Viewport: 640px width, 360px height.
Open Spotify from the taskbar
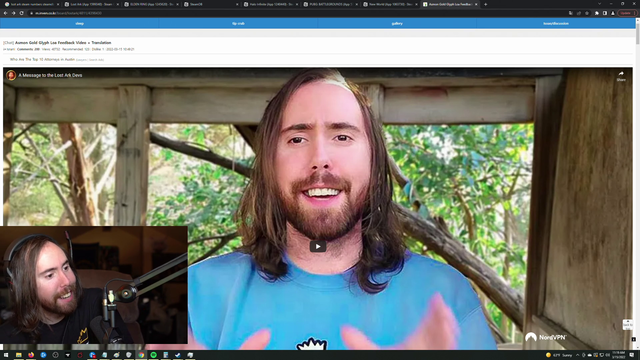tap(153, 355)
